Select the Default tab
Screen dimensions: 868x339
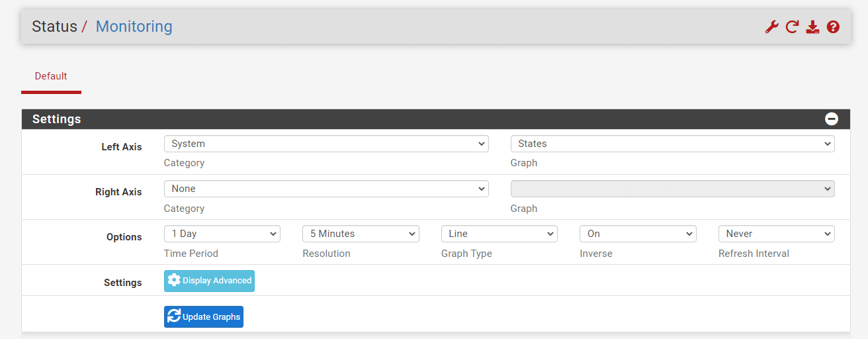(51, 76)
